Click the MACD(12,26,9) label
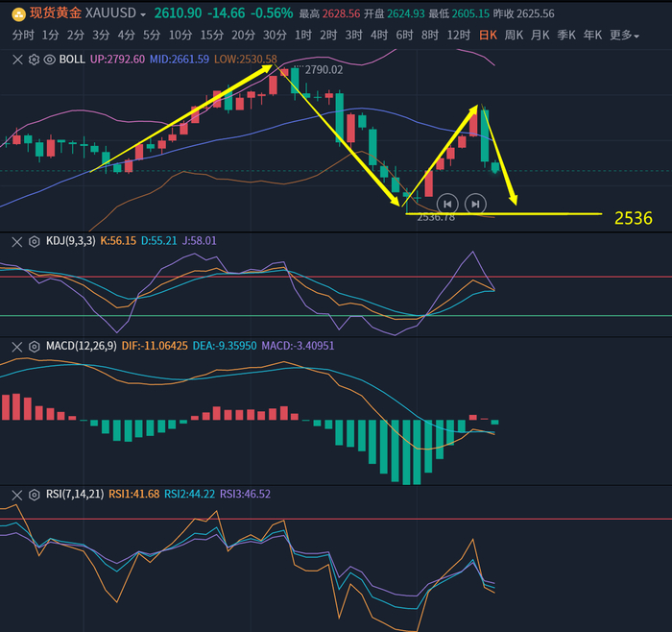This screenshot has width=672, height=632. click(81, 346)
